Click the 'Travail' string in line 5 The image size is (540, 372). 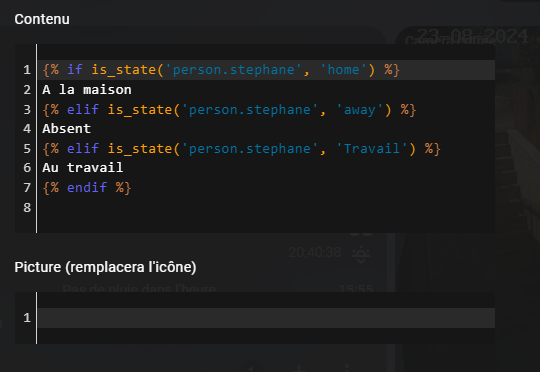(x=372, y=149)
